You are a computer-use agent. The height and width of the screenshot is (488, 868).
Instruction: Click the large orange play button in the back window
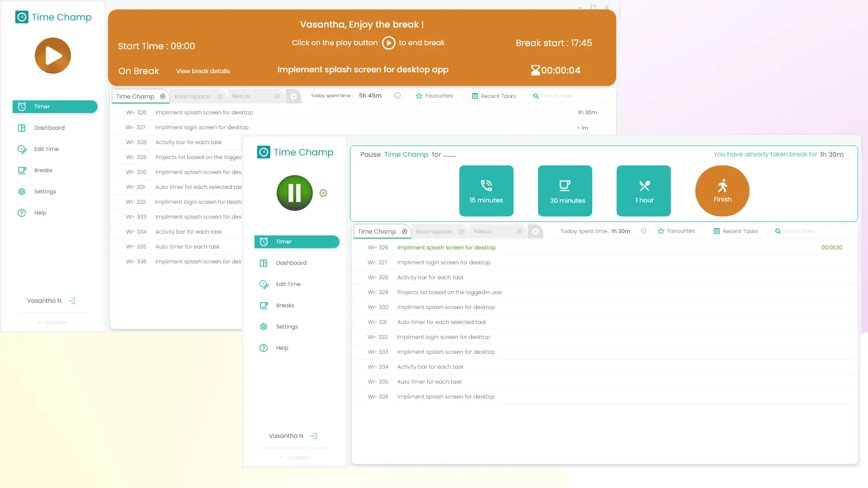[x=53, y=56]
